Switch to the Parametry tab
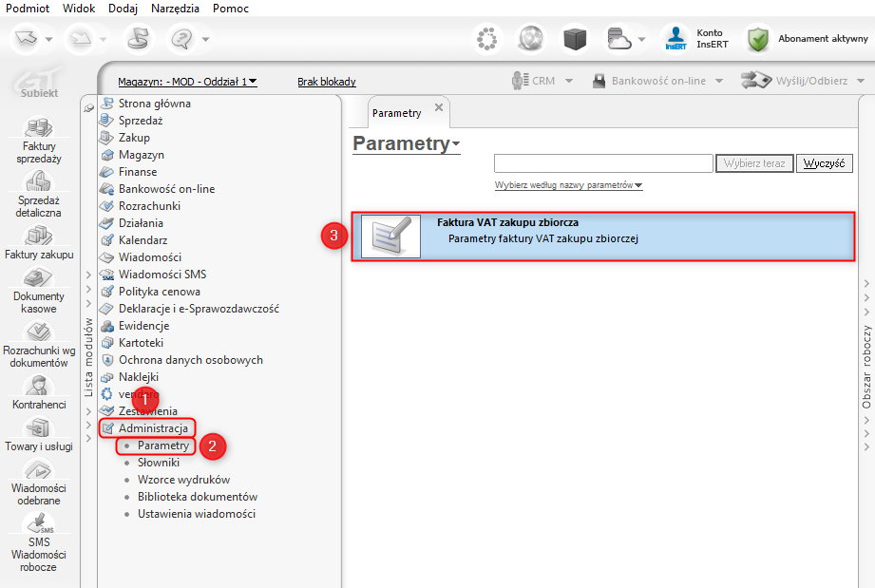Image resolution: width=875 pixels, height=588 pixels. coord(397,113)
